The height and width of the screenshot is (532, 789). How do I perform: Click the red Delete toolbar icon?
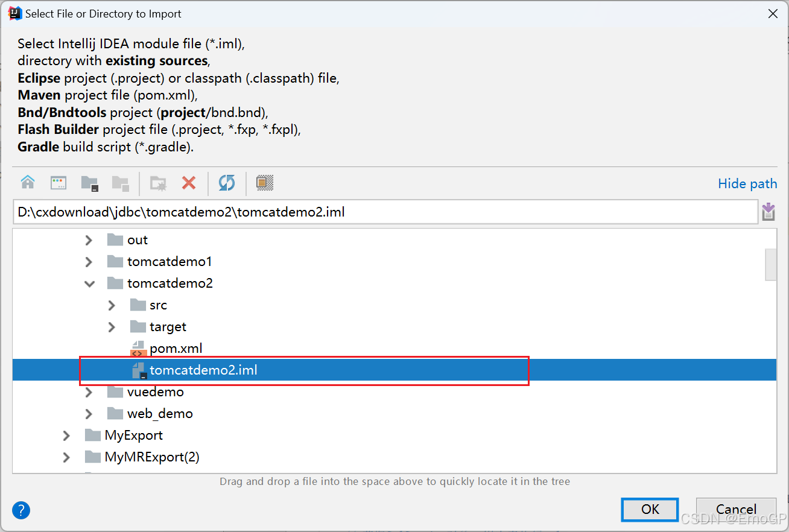[189, 183]
